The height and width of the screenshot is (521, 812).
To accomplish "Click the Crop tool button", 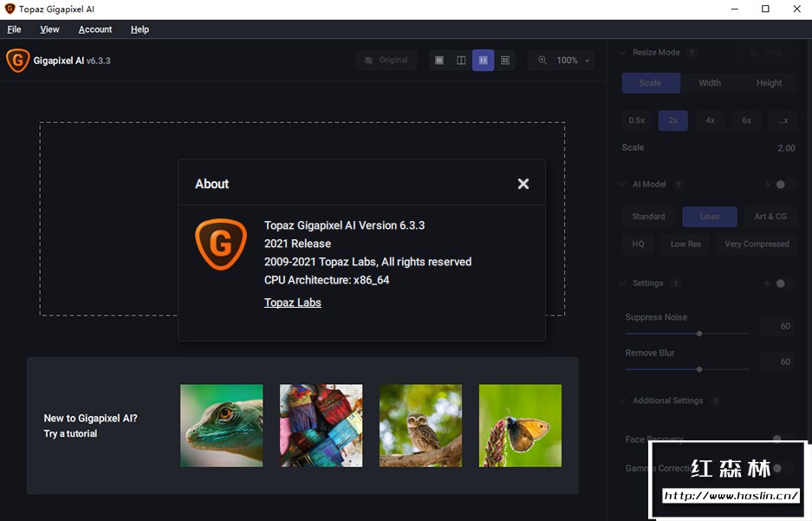I will (766, 52).
